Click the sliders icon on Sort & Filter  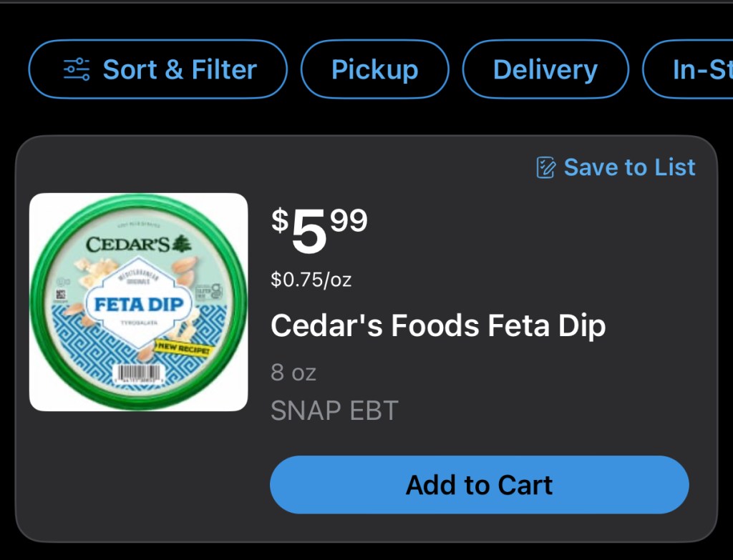tap(77, 69)
